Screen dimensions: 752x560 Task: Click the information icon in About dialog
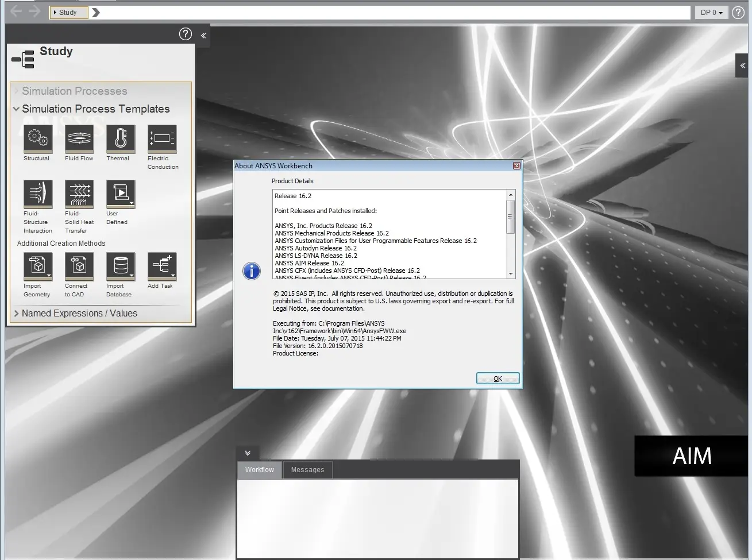click(252, 271)
